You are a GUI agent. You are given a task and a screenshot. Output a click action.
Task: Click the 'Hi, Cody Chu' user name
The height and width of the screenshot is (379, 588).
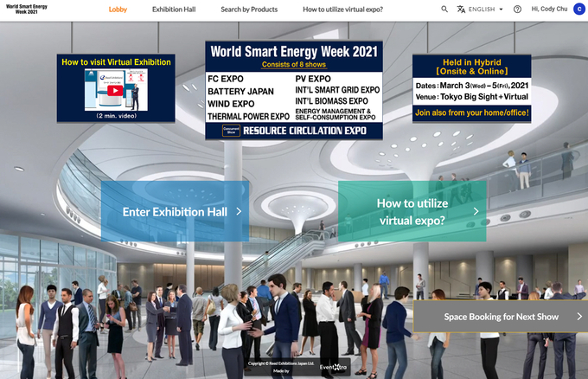pyautogui.click(x=549, y=9)
